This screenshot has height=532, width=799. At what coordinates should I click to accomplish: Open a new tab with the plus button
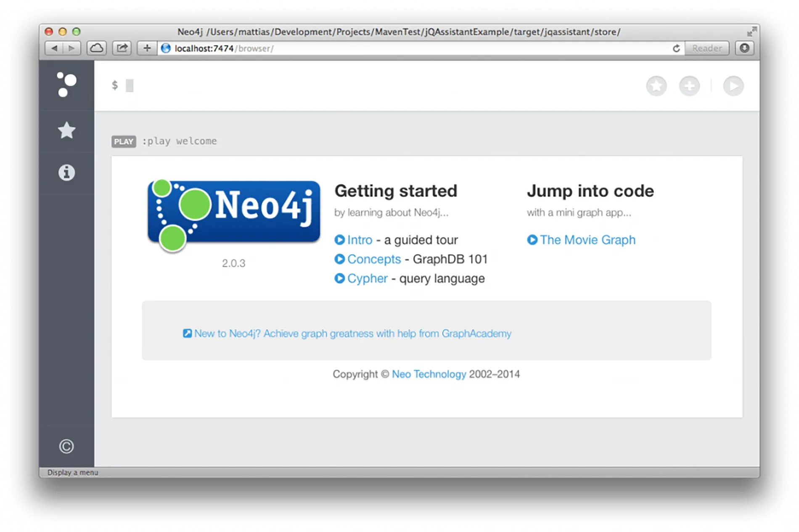pyautogui.click(x=147, y=48)
